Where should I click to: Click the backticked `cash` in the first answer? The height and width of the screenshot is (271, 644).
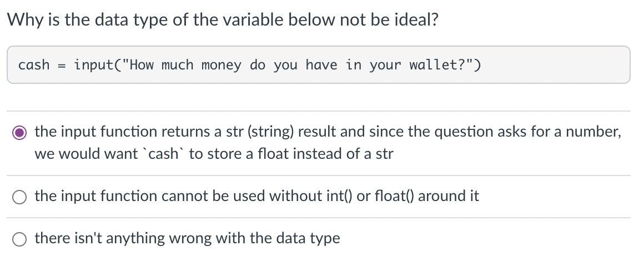click(163, 154)
